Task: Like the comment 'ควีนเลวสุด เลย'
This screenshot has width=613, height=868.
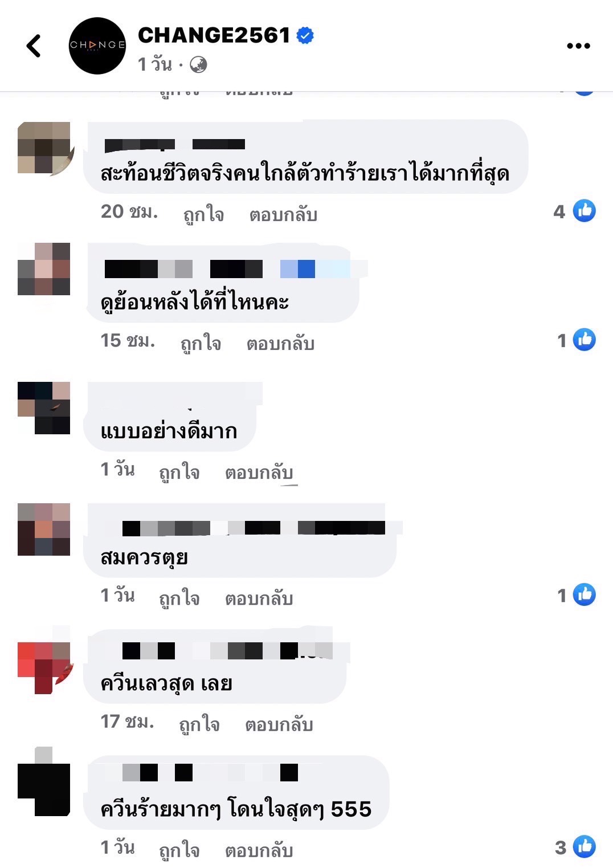Action: 199,724
